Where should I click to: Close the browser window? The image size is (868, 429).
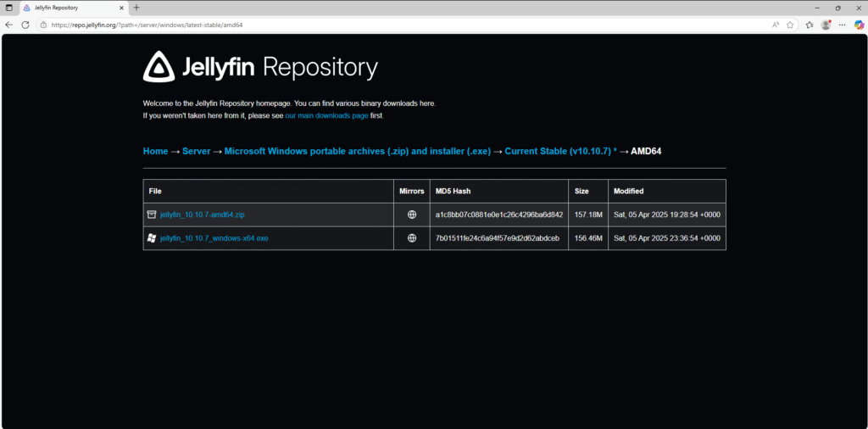858,8
